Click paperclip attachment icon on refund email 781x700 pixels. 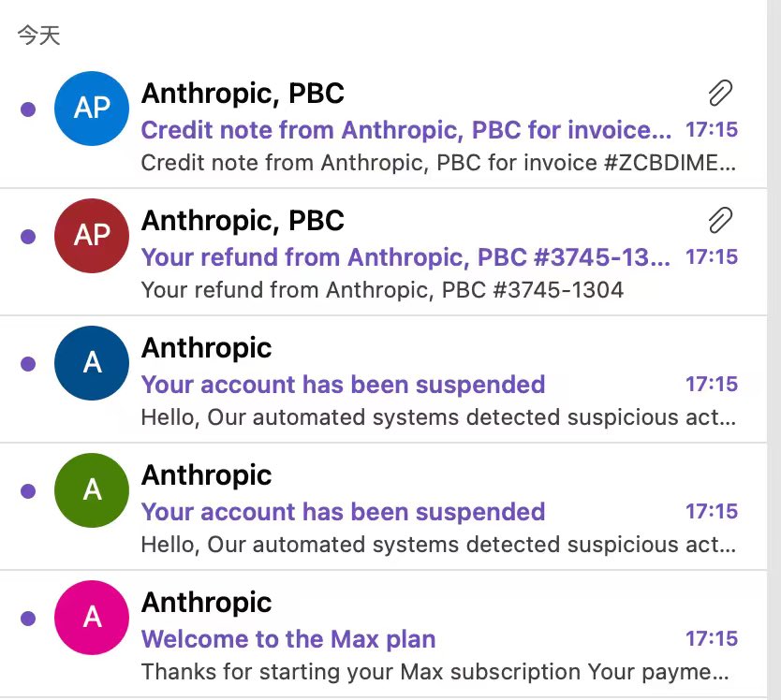pos(719,220)
